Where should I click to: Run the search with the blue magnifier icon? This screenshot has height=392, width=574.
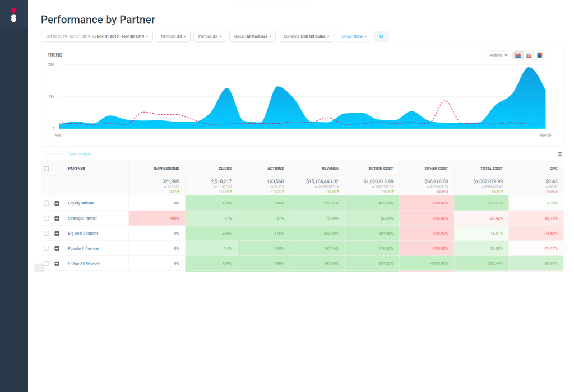click(381, 36)
